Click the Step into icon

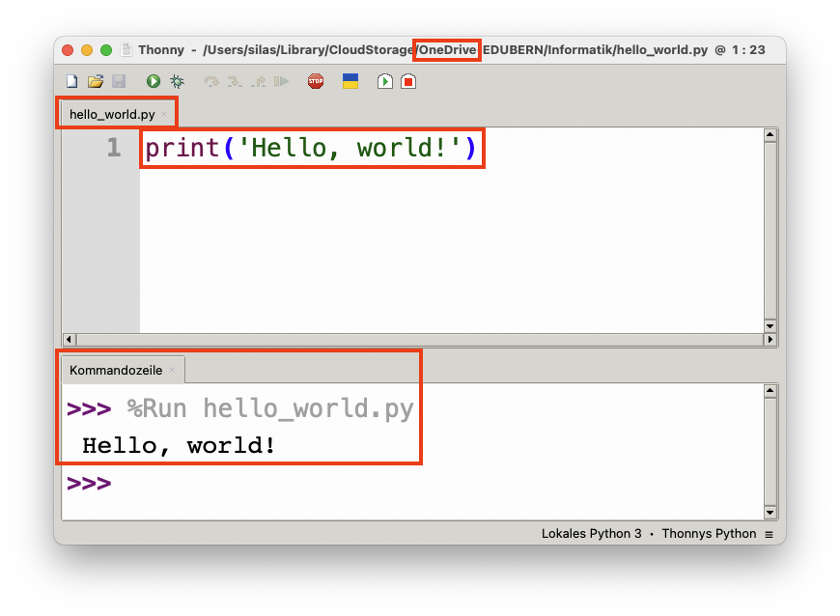(x=235, y=81)
